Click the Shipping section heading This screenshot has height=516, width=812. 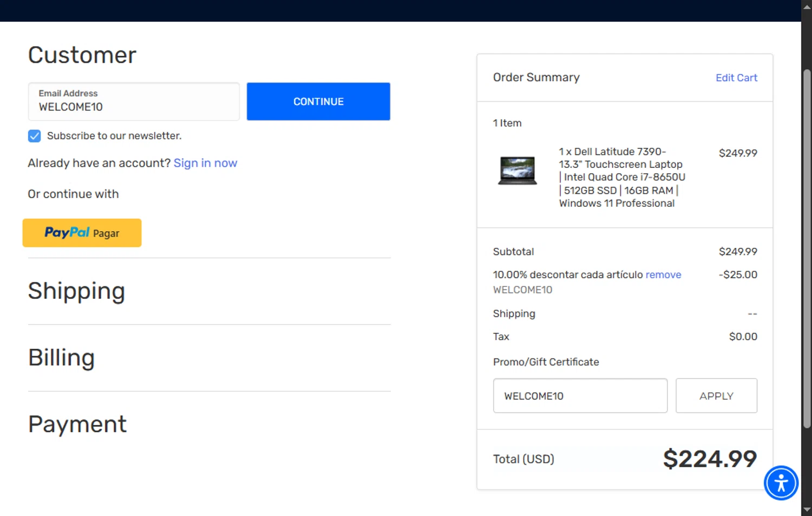[x=76, y=291]
